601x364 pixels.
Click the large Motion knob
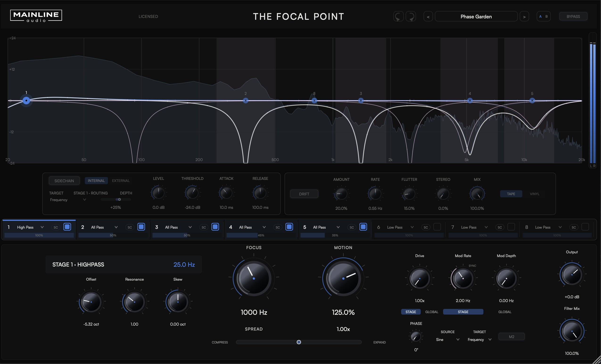coord(343,278)
